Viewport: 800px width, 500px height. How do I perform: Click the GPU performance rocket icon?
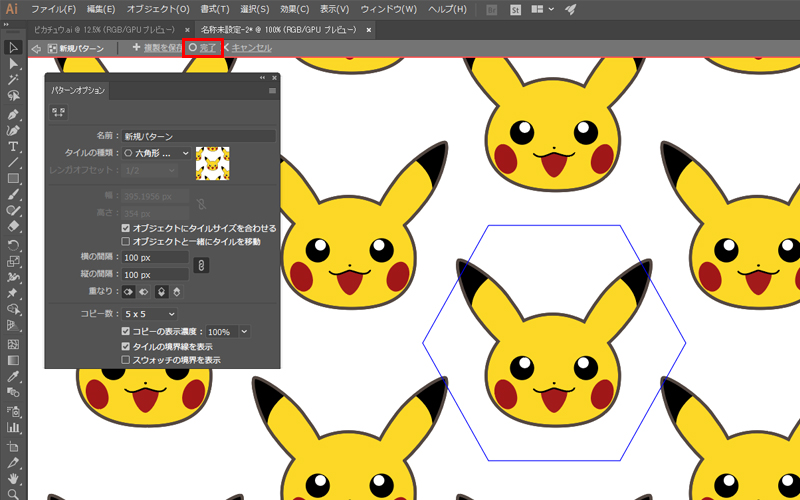tap(570, 10)
